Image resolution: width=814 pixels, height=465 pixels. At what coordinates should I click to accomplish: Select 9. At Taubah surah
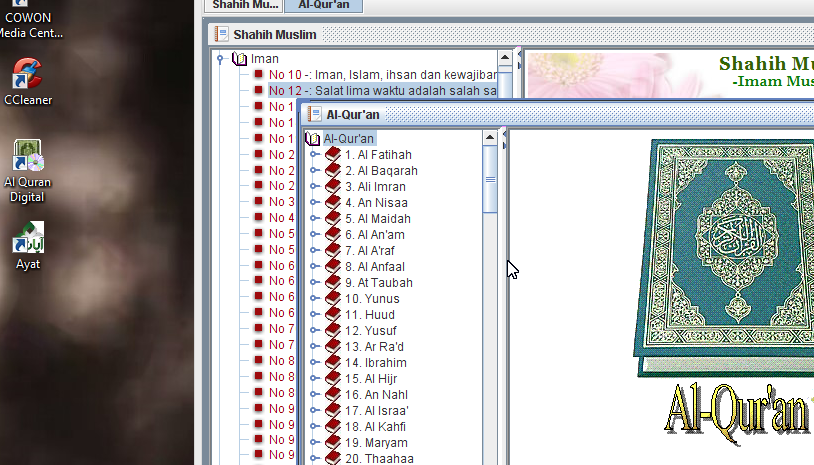click(x=379, y=283)
